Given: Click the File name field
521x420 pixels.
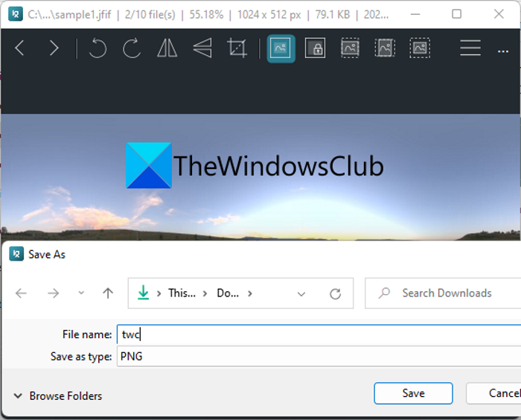Looking at the screenshot, I should [319, 334].
